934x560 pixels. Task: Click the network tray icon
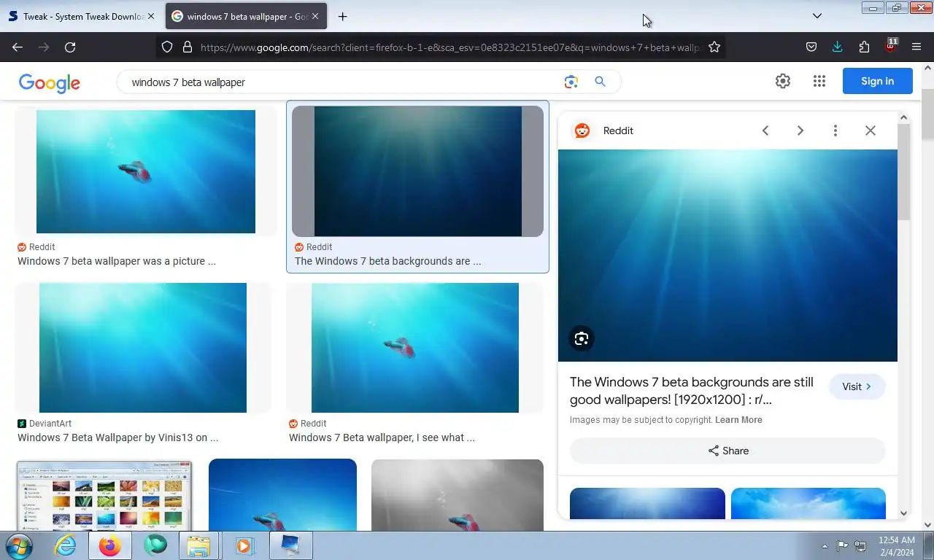860,546
